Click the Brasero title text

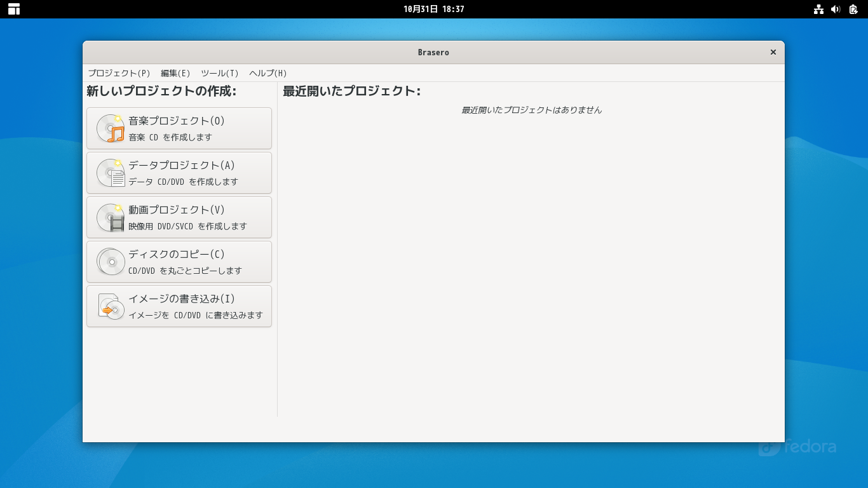point(434,52)
